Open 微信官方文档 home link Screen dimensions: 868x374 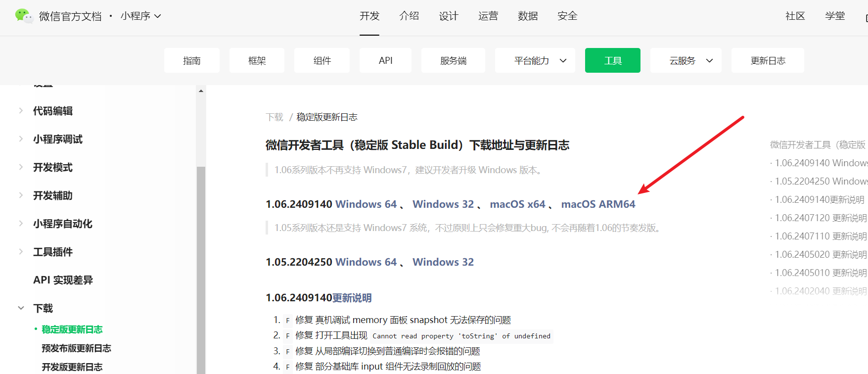70,16
